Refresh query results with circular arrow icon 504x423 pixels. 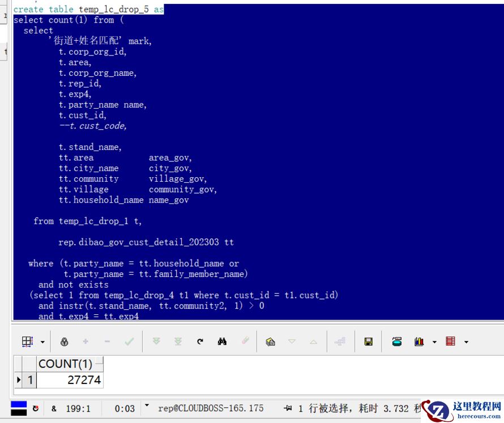pos(199,341)
